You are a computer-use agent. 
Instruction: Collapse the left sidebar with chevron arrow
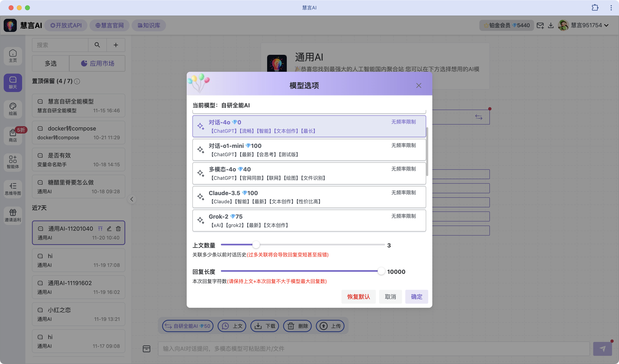(132, 199)
